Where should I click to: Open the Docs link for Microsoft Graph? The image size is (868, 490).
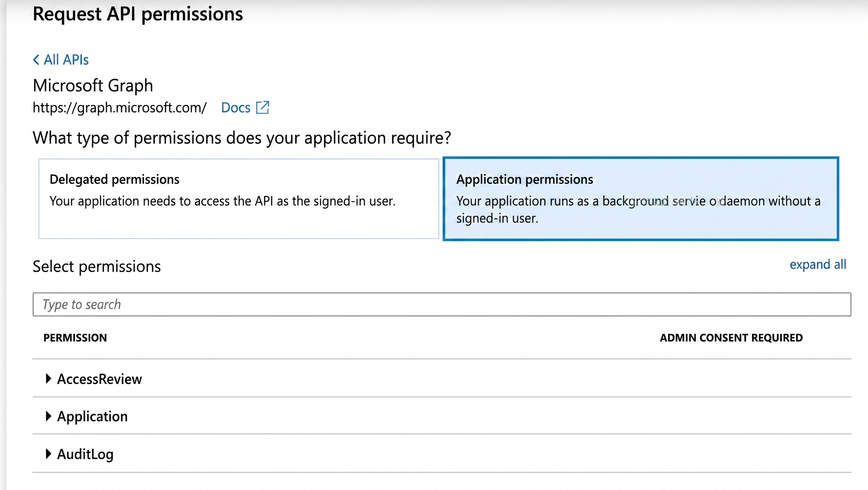236,108
